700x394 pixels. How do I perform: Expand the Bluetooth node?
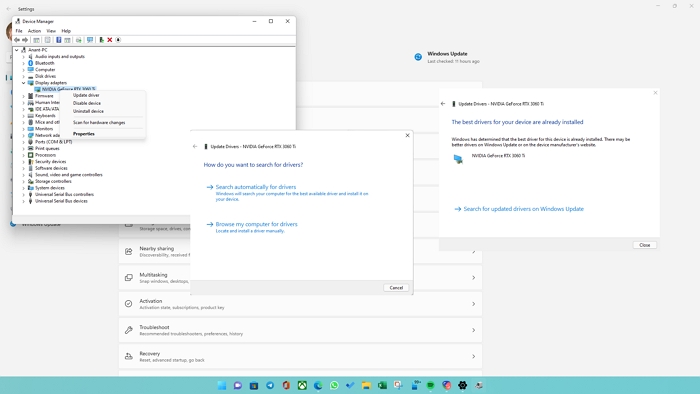click(24, 63)
